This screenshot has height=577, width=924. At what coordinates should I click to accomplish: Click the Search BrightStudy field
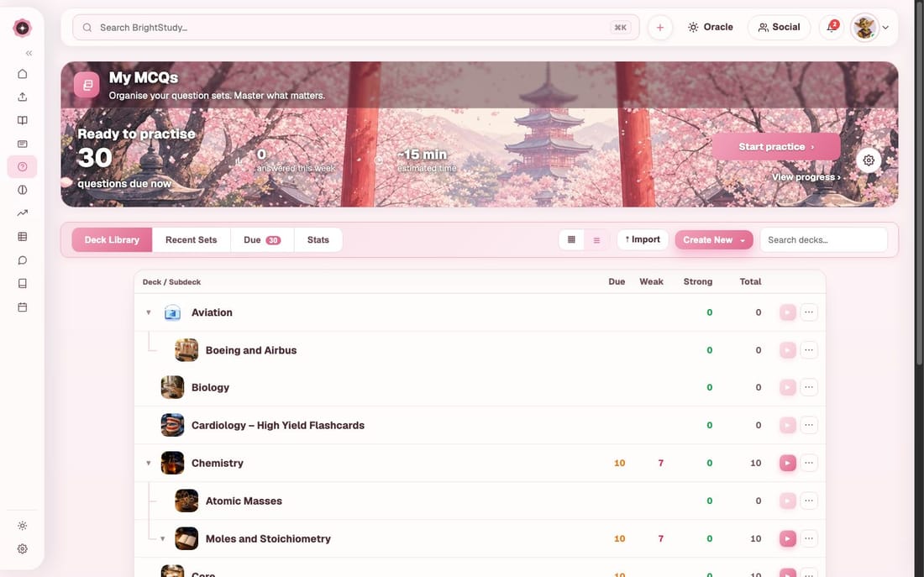pos(356,28)
